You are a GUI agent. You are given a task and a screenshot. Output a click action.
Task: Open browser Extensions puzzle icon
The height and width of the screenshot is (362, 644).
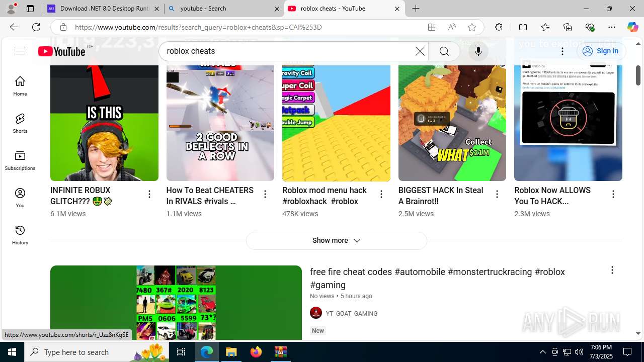point(499,27)
